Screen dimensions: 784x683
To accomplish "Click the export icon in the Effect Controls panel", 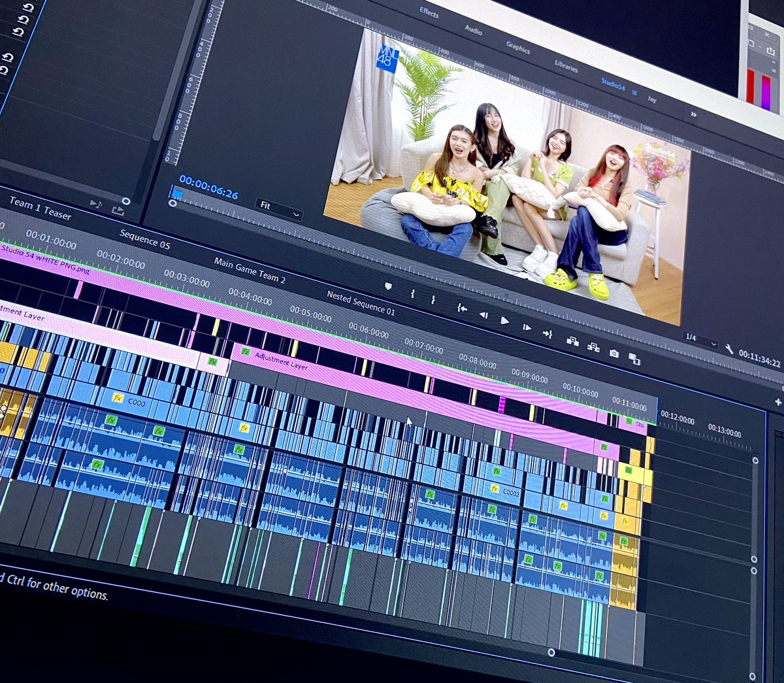I will point(118,210).
